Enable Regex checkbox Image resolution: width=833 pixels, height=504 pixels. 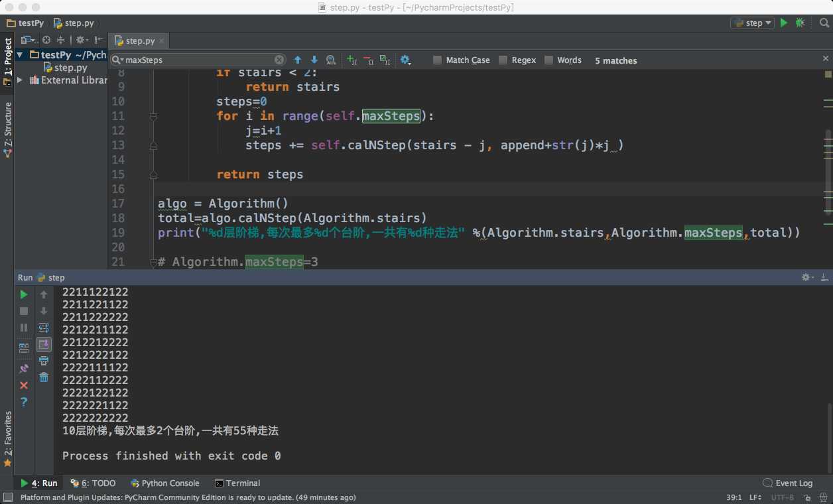tap(503, 60)
